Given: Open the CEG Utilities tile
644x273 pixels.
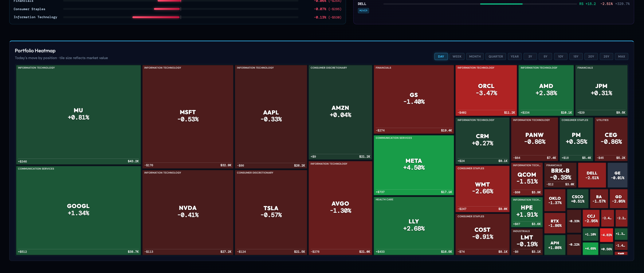Looking at the screenshot, I should (x=611, y=139).
